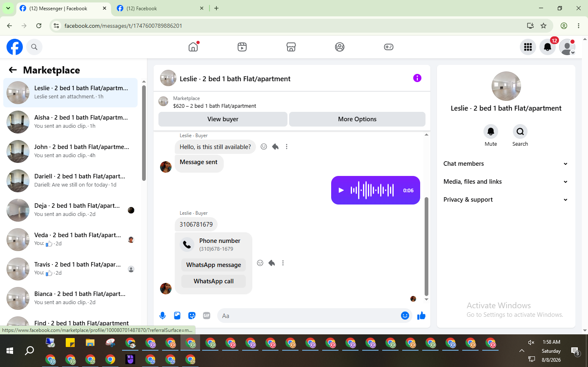Image resolution: width=588 pixels, height=367 pixels.
Task: Open Windows taskbar search
Action: click(x=29, y=351)
